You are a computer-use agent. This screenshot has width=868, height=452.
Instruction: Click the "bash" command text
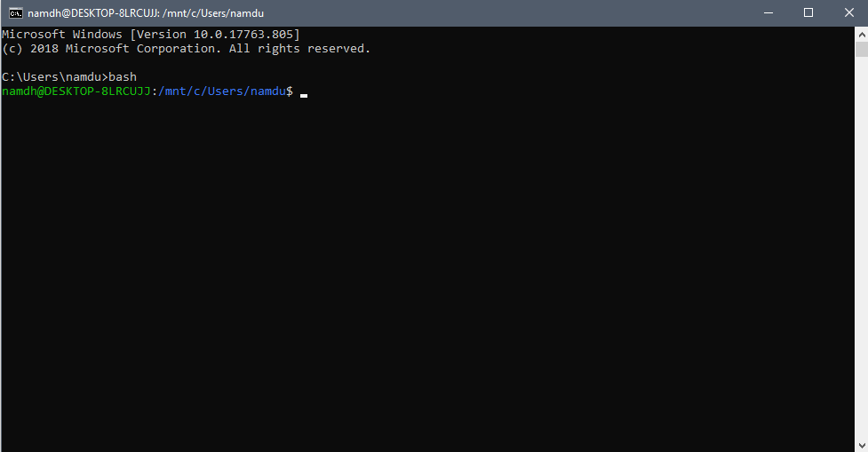coord(123,77)
